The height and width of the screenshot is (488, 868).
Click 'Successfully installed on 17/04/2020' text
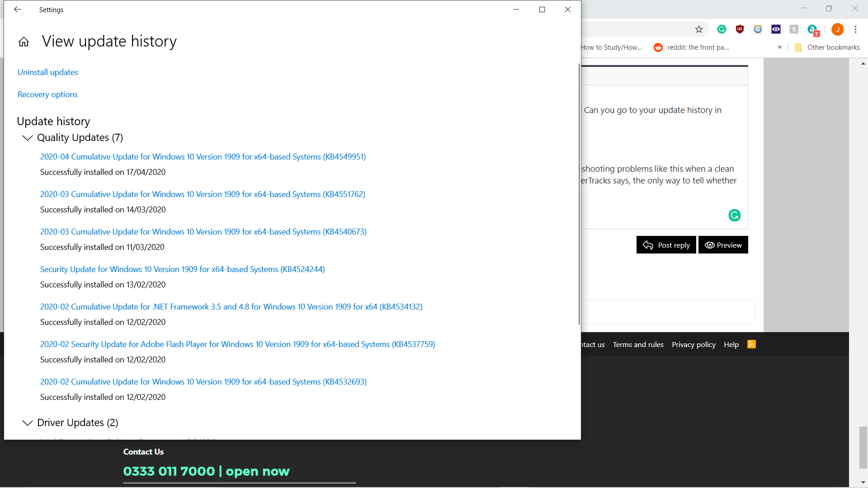tap(103, 172)
